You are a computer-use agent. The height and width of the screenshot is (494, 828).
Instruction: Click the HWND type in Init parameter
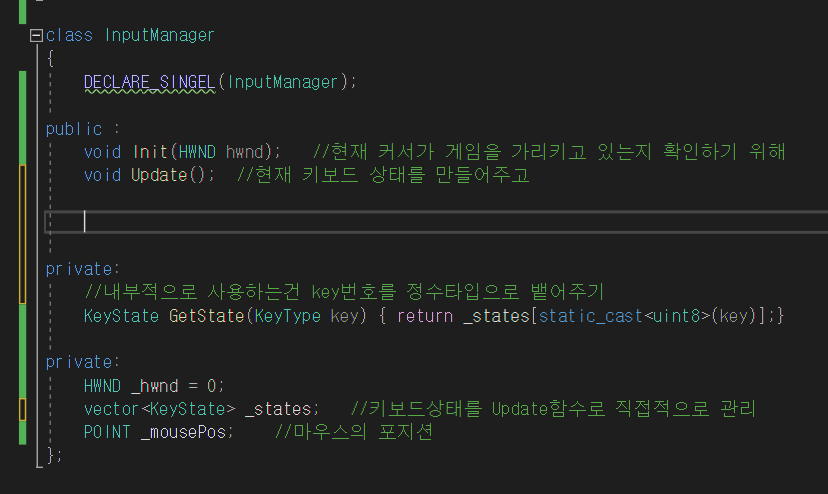197,152
